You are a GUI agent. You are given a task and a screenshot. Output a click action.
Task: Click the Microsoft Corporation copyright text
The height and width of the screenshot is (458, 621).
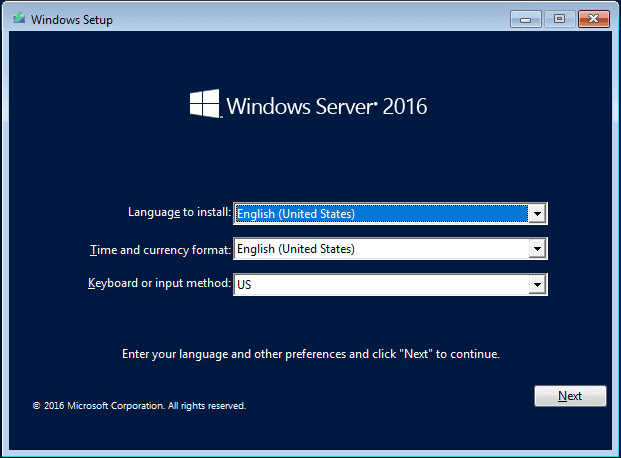[139, 406]
